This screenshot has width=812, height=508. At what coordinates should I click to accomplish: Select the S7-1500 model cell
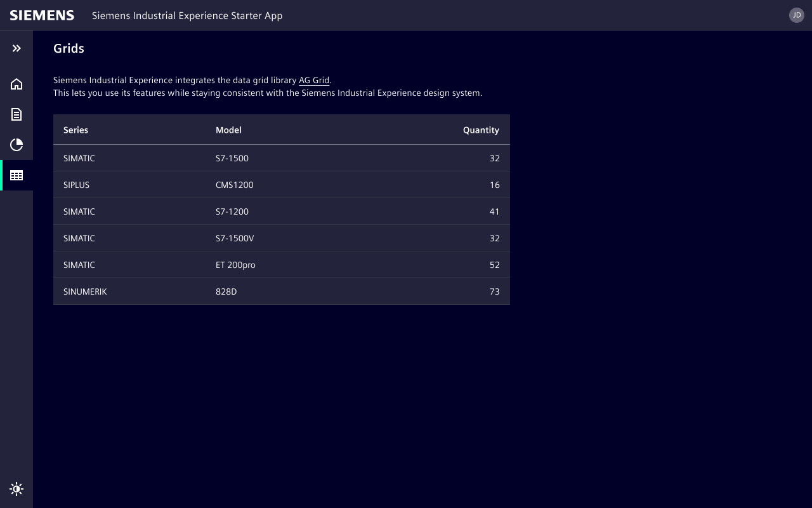coord(282,158)
